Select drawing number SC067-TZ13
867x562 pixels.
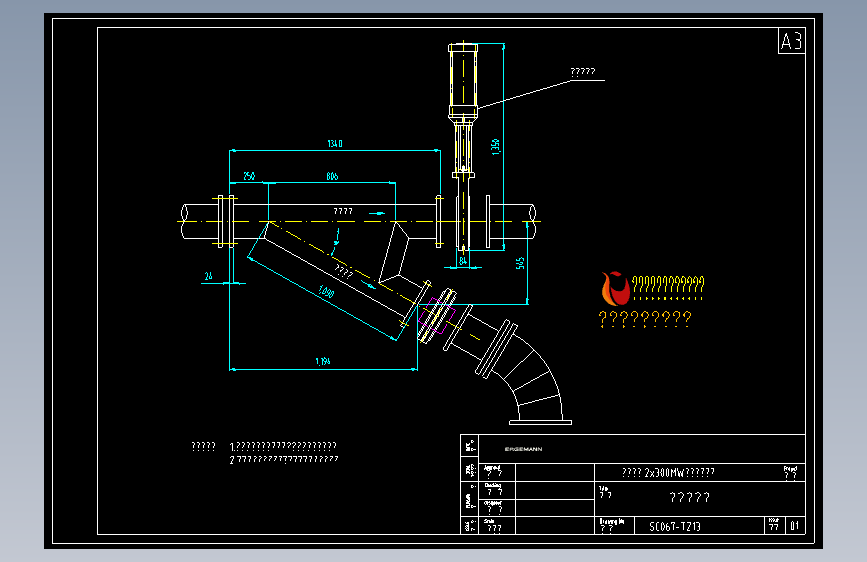[675, 527]
